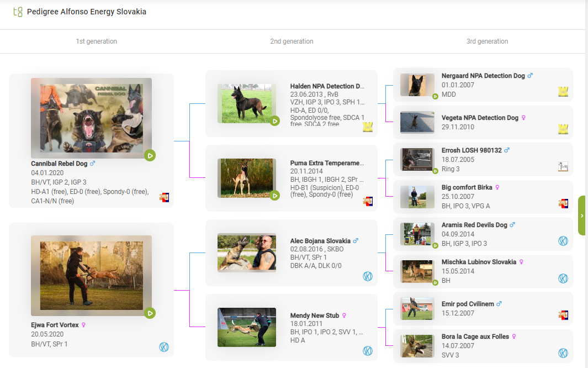Open Mendy New Stub profile link
Viewport: 588px width, 368px height.
pos(314,316)
